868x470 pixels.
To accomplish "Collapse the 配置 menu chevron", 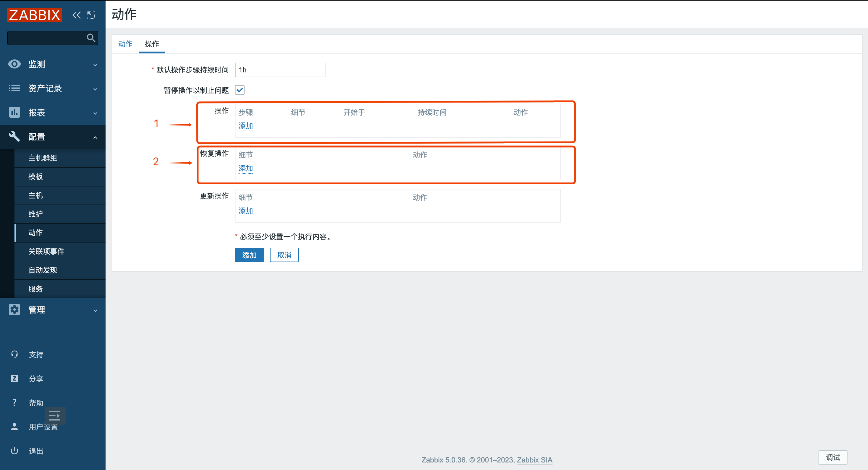I will [x=95, y=137].
